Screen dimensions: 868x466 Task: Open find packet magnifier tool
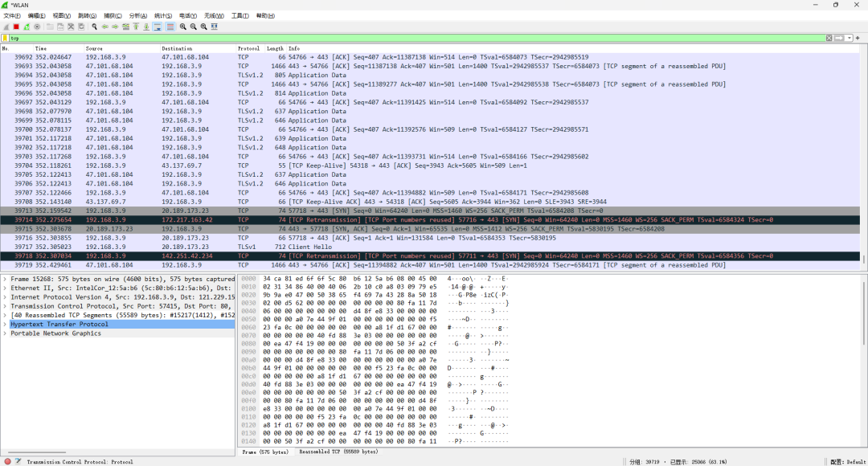pyautogui.click(x=94, y=27)
